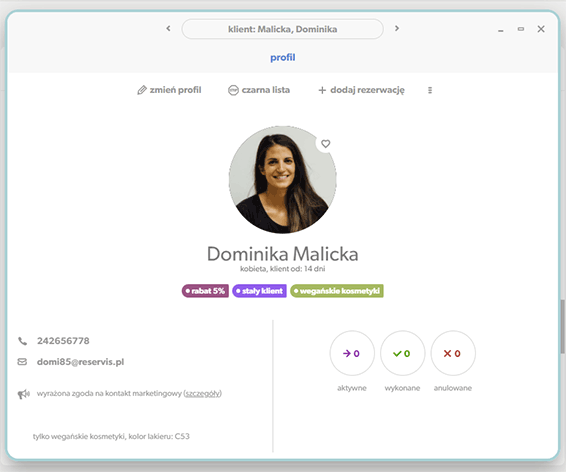Click the megaphone marketing consent icon
The width and height of the screenshot is (566, 472).
23,394
